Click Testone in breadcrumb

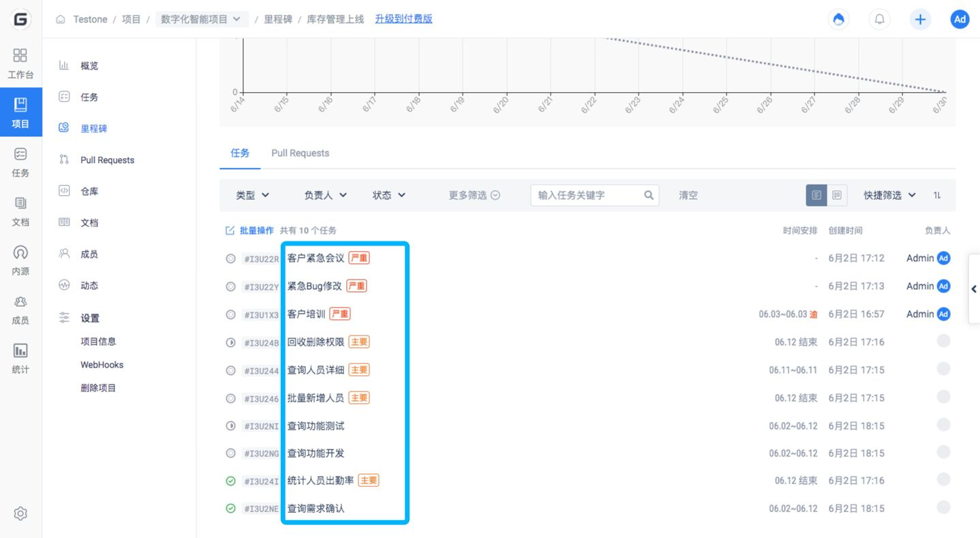(x=90, y=19)
